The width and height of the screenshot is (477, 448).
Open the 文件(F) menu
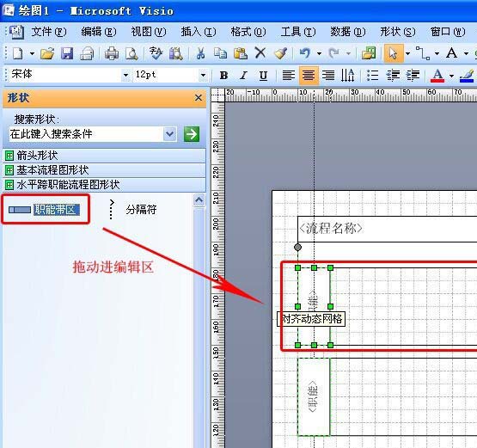tap(49, 32)
